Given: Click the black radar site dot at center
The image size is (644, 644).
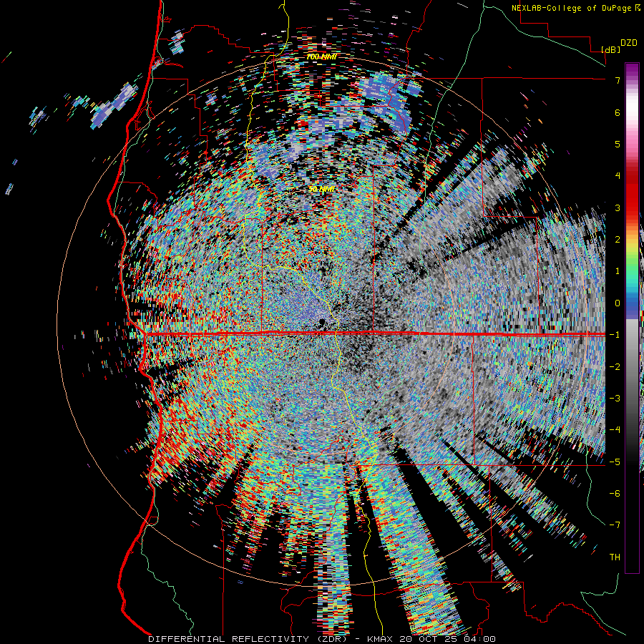Looking at the screenshot, I should [323, 321].
